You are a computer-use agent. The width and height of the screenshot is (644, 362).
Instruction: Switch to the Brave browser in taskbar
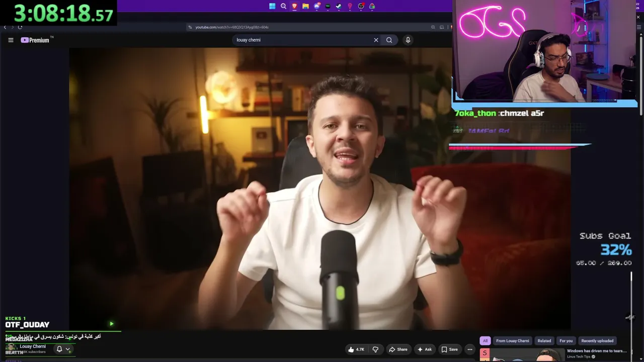pos(294,6)
